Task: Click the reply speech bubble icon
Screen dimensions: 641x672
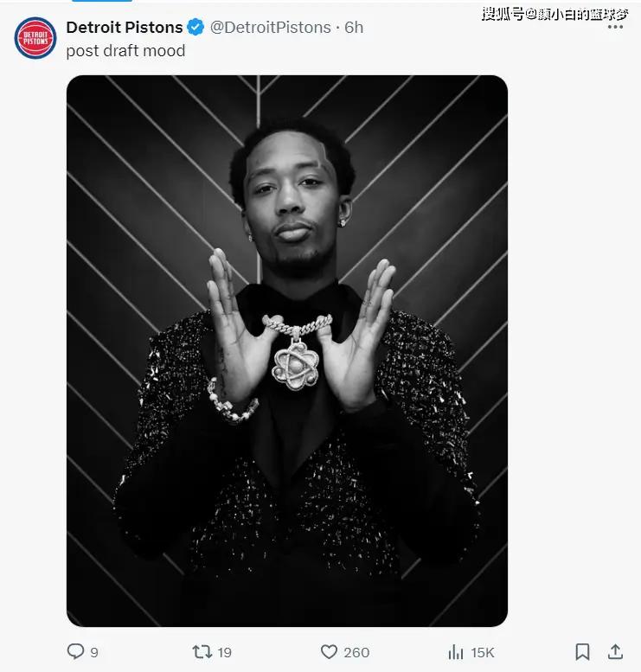Action: 75,651
